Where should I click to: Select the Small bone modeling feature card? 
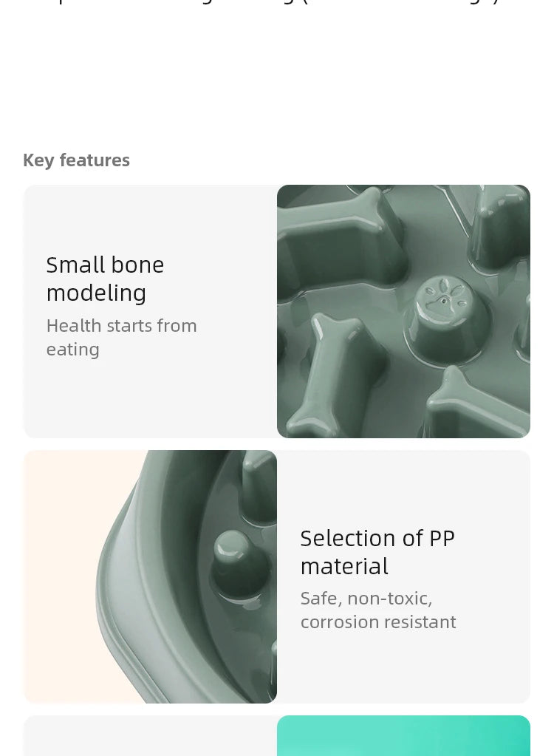[277, 311]
